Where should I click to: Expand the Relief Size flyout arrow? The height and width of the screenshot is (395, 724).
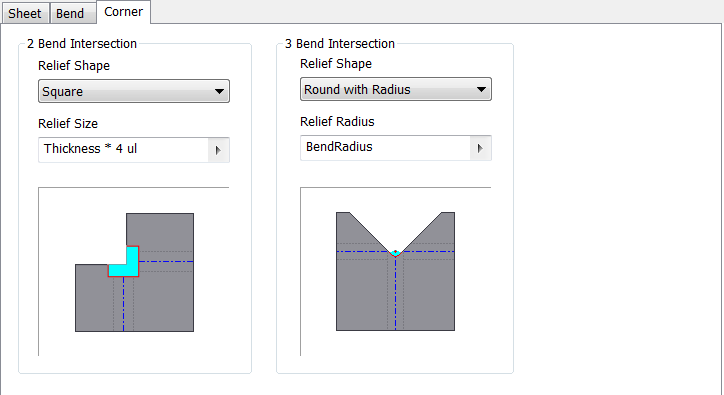(218, 150)
